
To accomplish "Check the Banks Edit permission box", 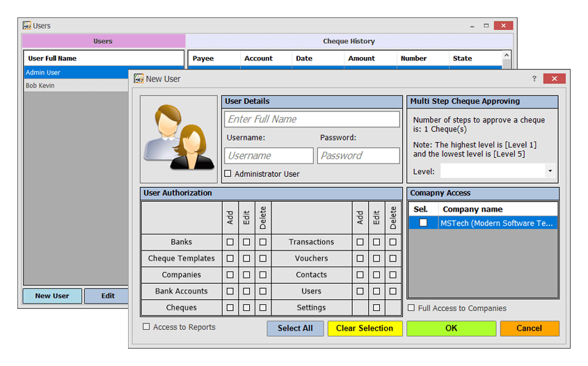I will pyautogui.click(x=246, y=242).
